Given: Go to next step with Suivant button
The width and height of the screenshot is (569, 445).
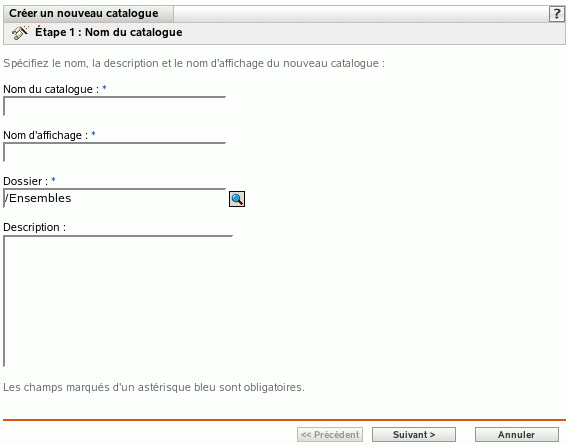Looking at the screenshot, I should [x=414, y=434].
